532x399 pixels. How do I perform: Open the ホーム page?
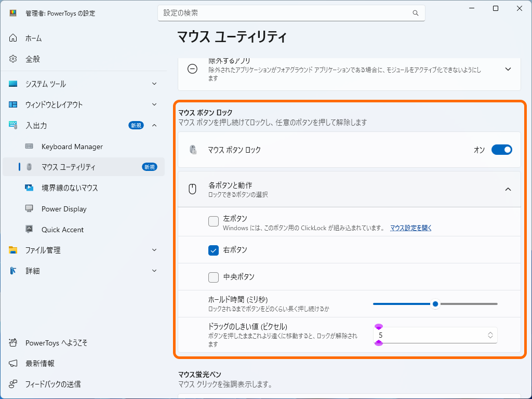point(84,38)
